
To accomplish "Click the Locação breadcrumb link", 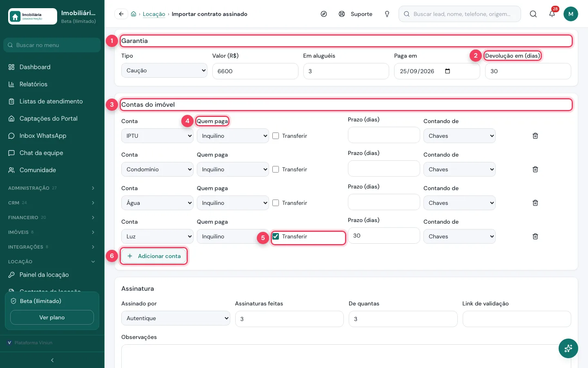I will tap(154, 14).
